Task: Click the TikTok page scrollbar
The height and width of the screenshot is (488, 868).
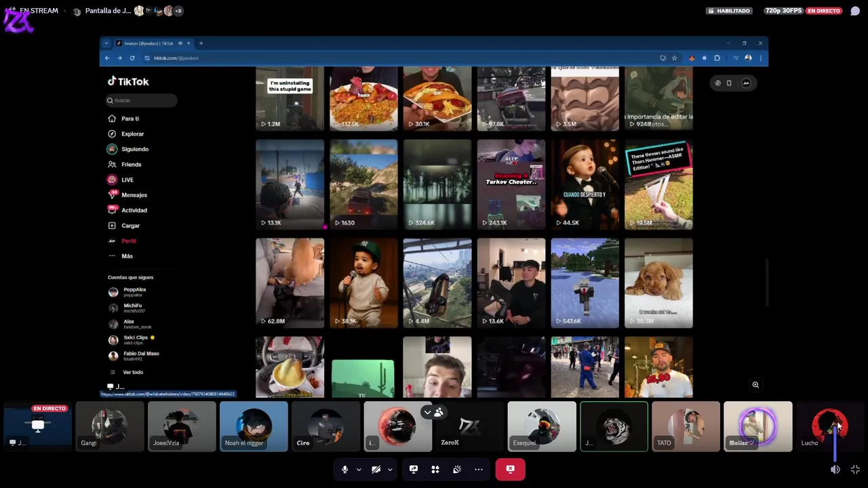Action: point(766,283)
